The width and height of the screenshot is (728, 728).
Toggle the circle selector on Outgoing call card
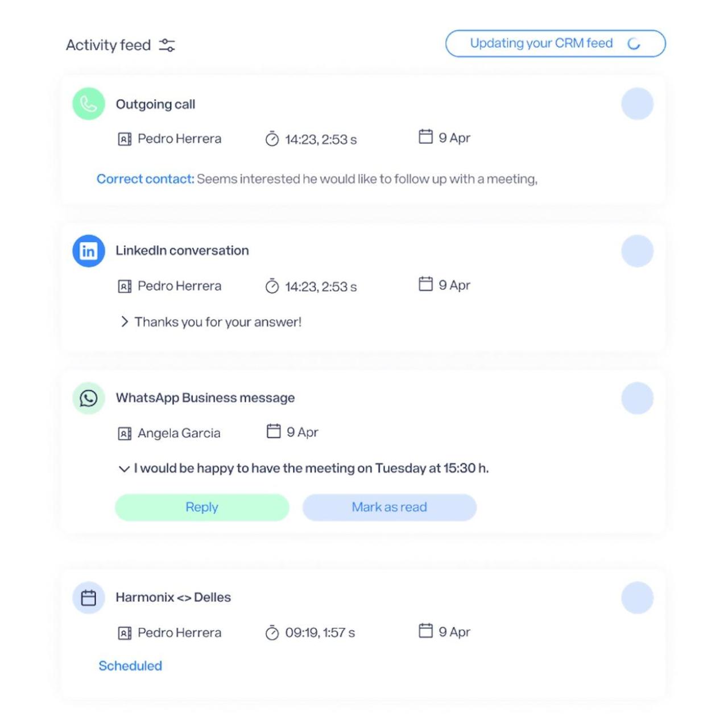[x=637, y=104]
